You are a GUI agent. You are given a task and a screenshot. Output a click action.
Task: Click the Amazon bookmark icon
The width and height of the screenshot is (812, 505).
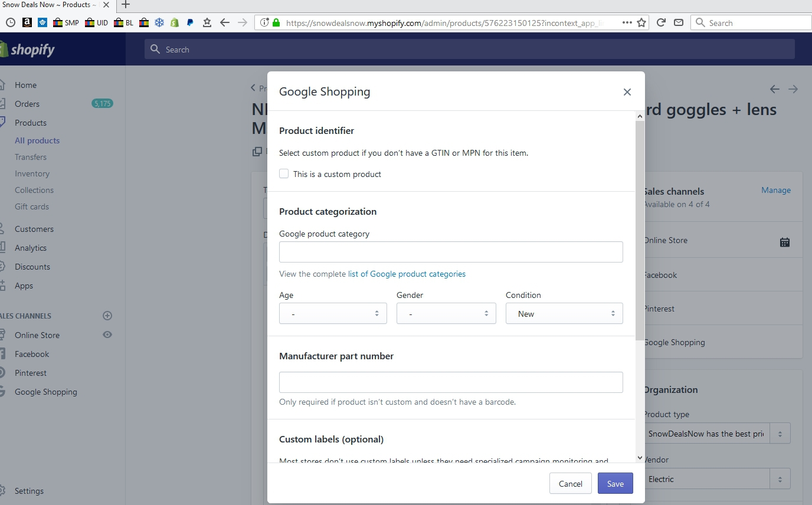click(27, 23)
